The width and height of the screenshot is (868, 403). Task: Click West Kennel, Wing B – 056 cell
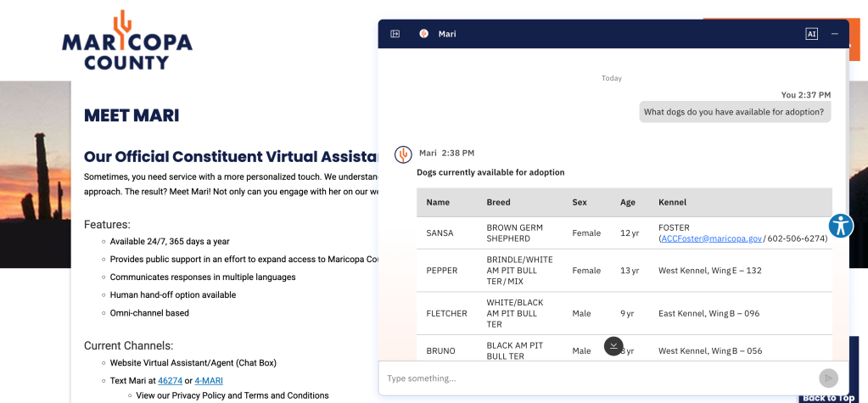[710, 351]
